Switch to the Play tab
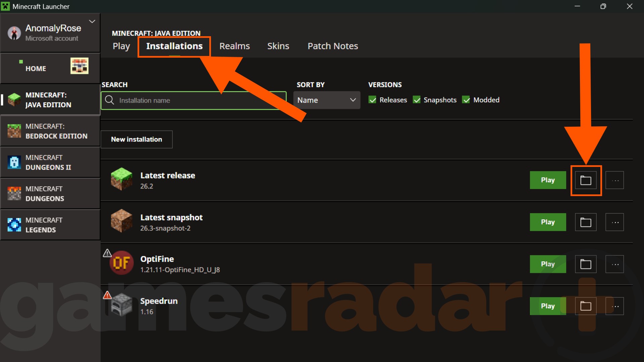644x362 pixels. 121,46
